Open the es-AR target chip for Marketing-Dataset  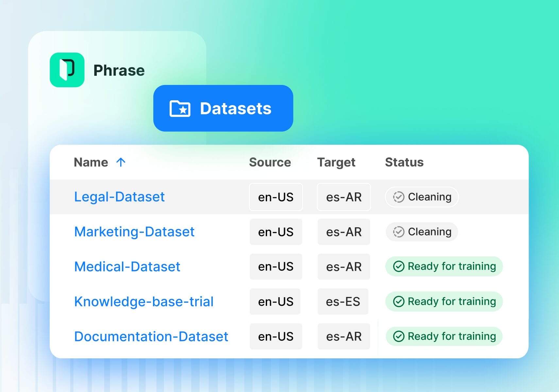[344, 232]
